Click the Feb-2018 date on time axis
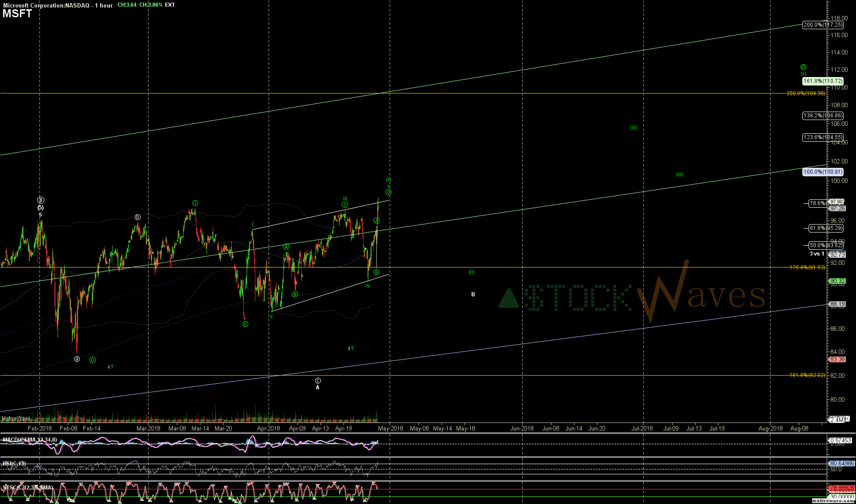 click(x=40, y=428)
